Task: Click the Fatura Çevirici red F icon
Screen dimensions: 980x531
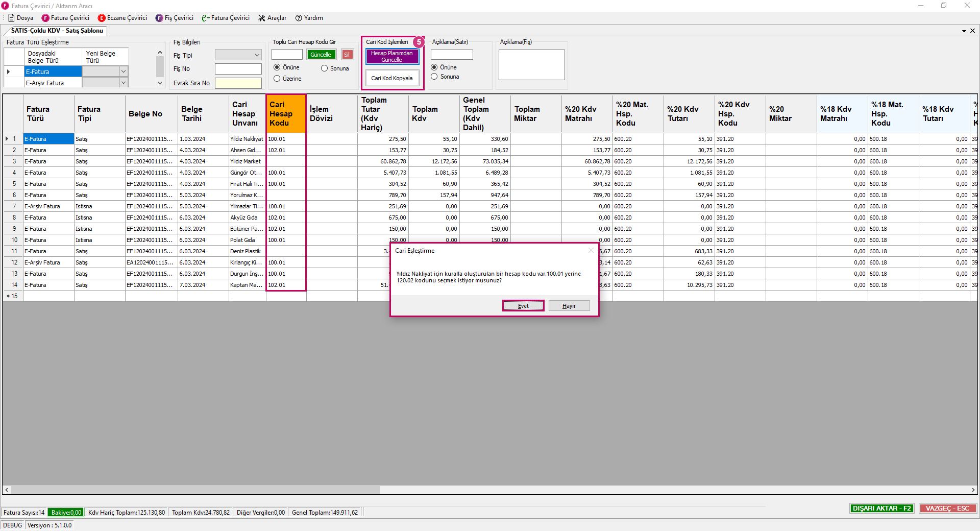Action: 45,18
